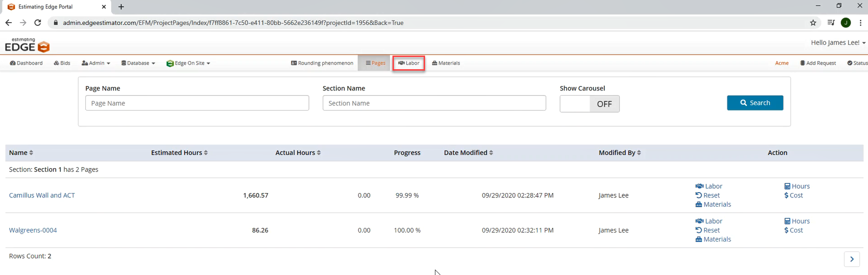Viewport: 868px width, 275px height.
Task: Click the blue Search button
Action: coord(755,103)
